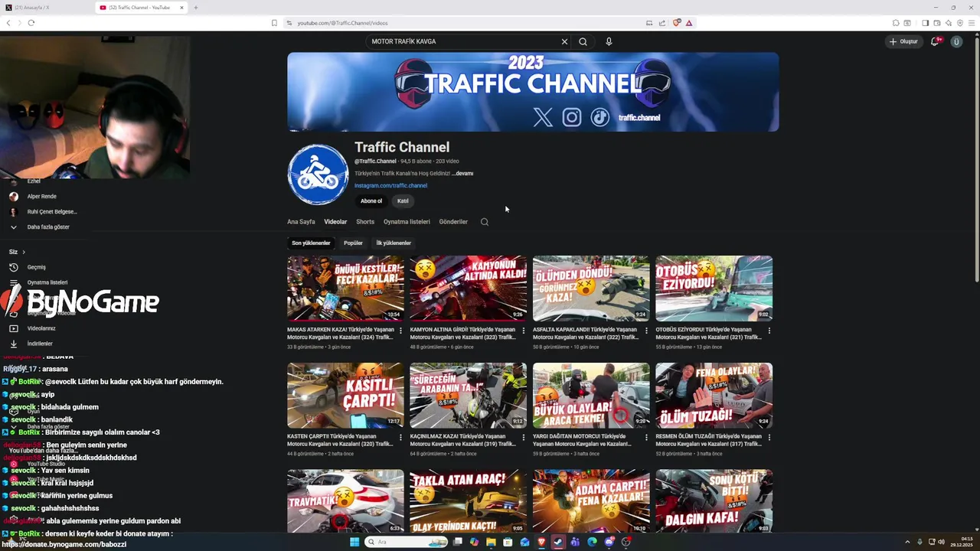Switch to the Gönderiler tab
Viewport: 980px width, 551px height.
[x=453, y=222]
